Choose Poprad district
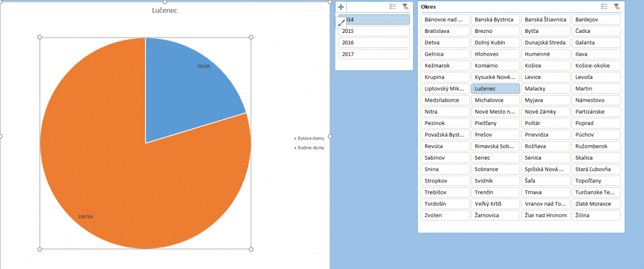 (596, 123)
